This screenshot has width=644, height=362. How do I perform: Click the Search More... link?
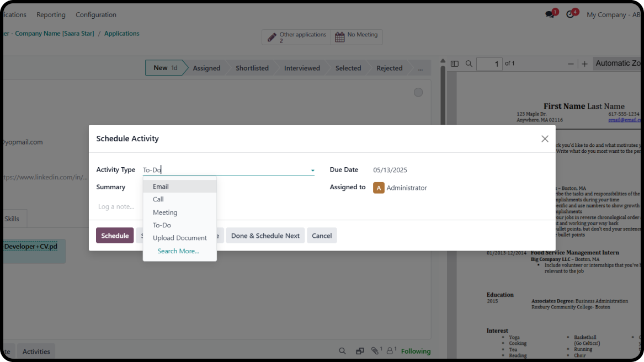[178, 251]
